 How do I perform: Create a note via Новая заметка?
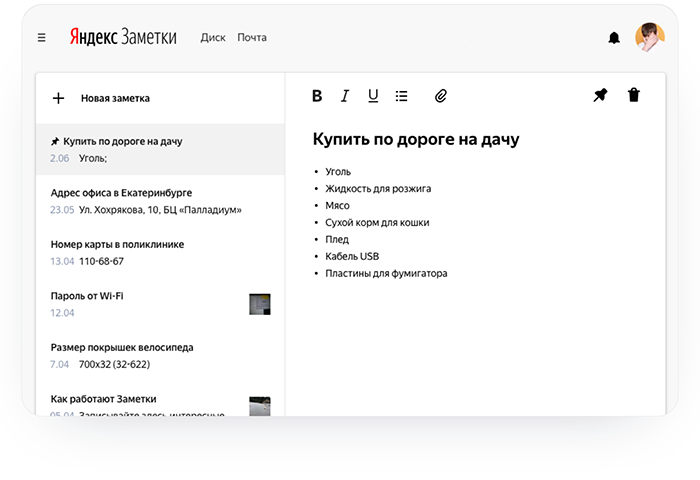pyautogui.click(x=115, y=98)
